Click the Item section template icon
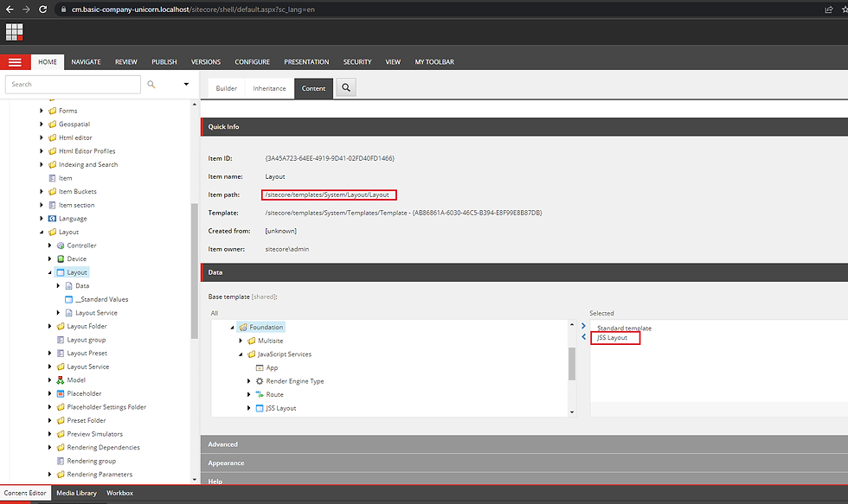848x504 pixels. point(53,205)
